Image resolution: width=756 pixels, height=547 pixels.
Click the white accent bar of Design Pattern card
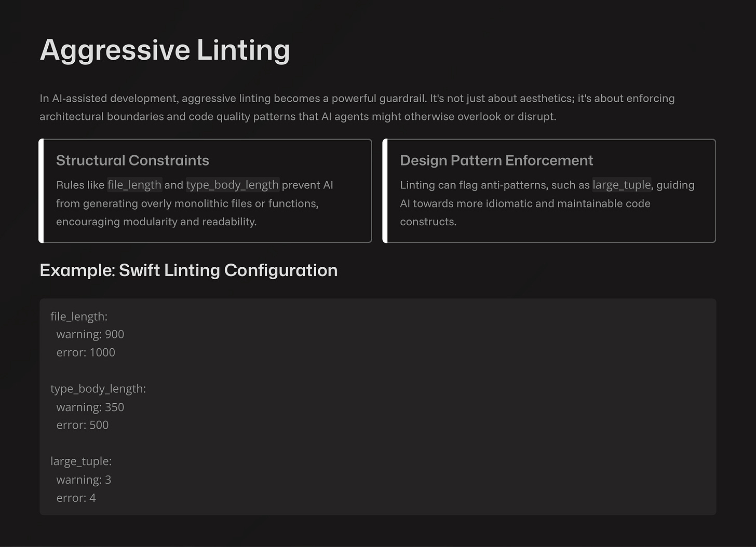tap(385, 190)
